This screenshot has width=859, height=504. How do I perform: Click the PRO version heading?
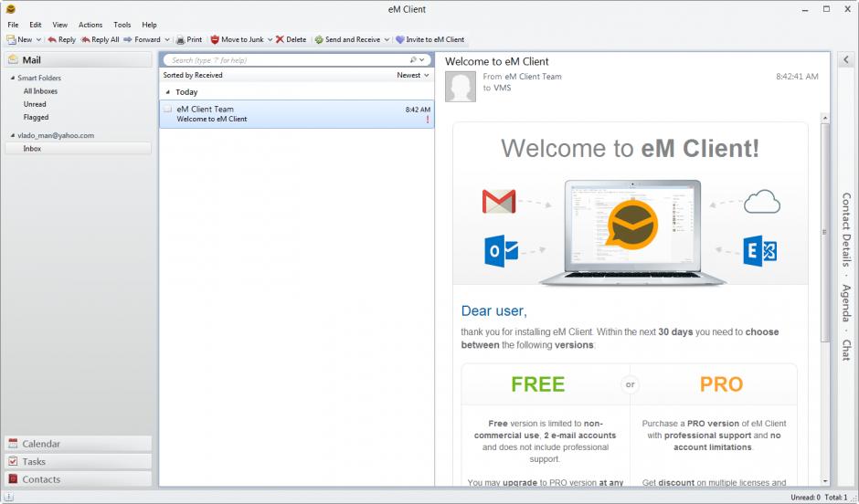[721, 384]
